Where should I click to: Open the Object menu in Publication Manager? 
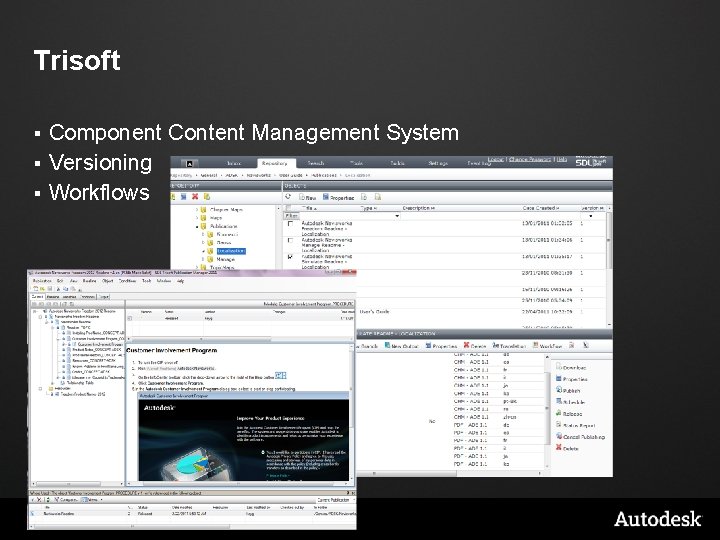pyautogui.click(x=107, y=281)
